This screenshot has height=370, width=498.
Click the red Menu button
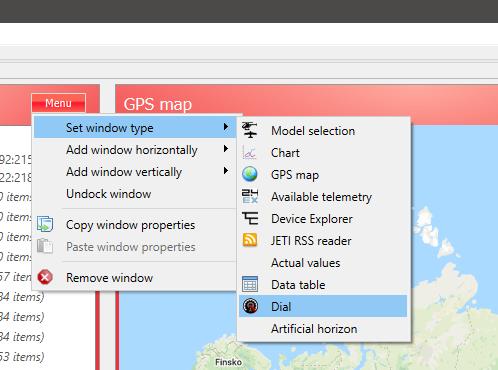pos(59,103)
